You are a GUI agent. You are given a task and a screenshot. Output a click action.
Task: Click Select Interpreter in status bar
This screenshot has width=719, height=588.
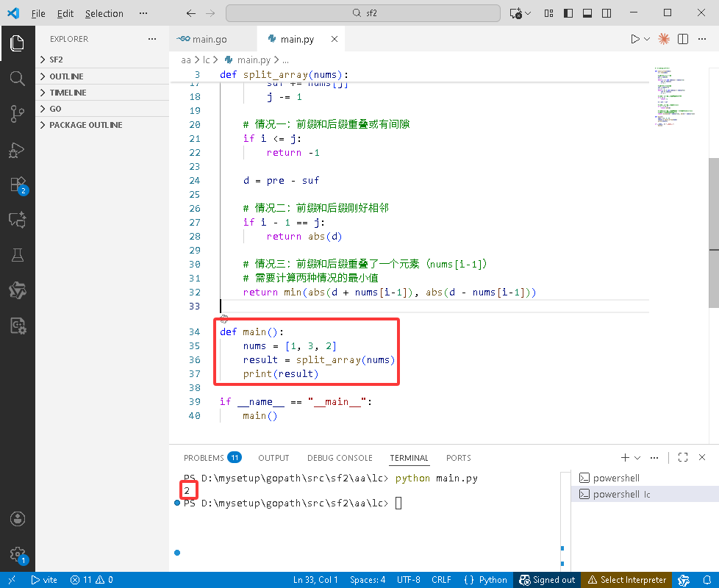pyautogui.click(x=626, y=580)
